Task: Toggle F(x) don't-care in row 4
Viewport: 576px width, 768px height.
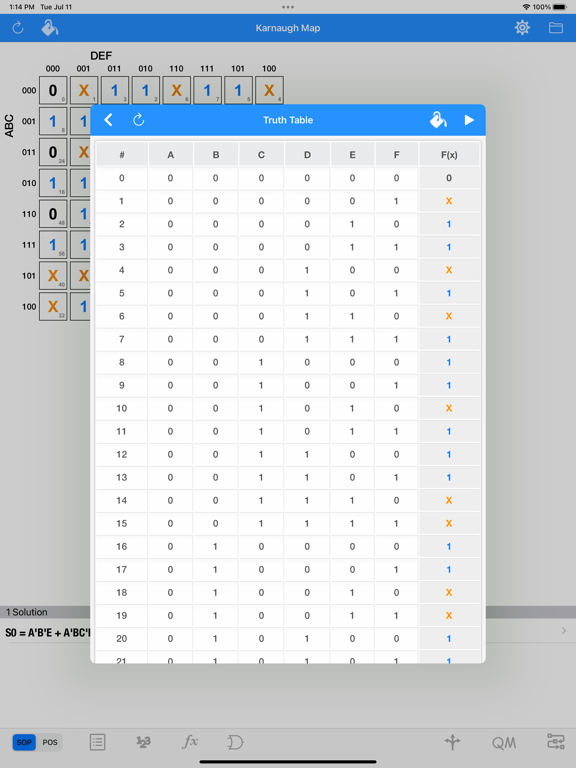Action: click(449, 270)
